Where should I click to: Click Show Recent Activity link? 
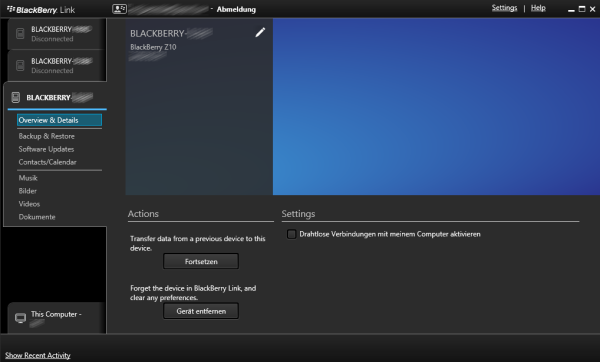pos(38,355)
